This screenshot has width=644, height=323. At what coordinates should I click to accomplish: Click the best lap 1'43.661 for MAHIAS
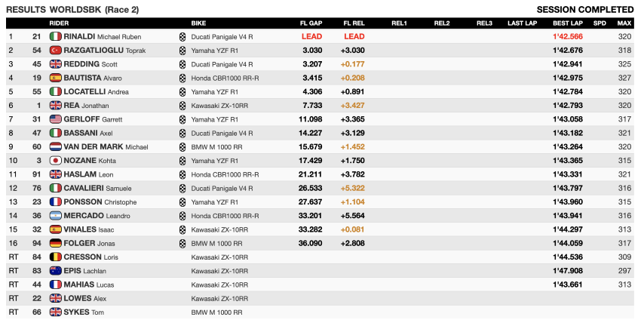tap(568, 285)
